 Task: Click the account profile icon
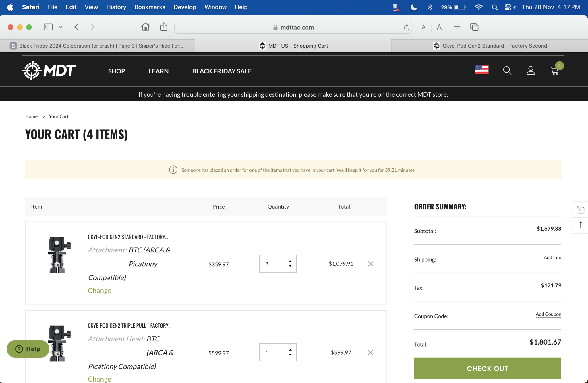pos(531,70)
